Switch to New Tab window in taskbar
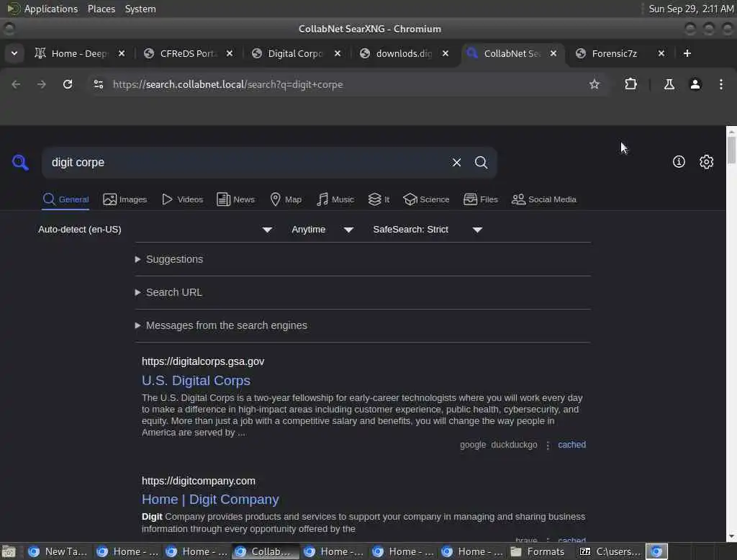737x560 pixels. (x=58, y=551)
